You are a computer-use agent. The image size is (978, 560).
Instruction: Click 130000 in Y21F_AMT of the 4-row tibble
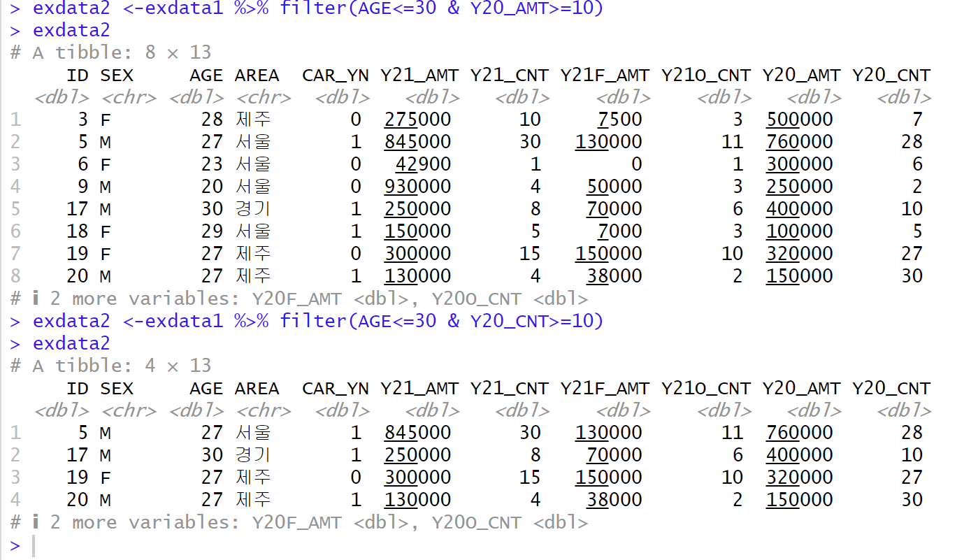pyautogui.click(x=608, y=433)
